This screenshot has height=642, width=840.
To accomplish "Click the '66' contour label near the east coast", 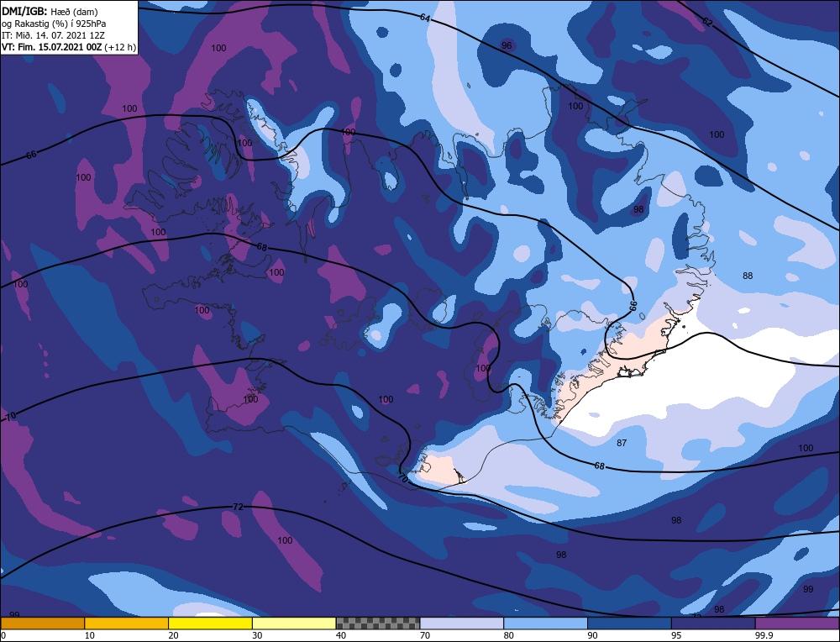I will pos(633,306).
